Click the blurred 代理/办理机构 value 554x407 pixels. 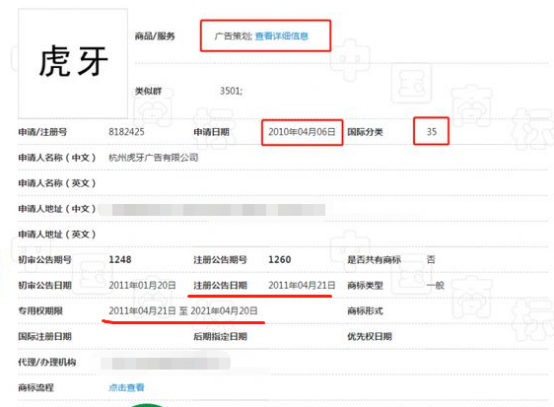(x=165, y=363)
